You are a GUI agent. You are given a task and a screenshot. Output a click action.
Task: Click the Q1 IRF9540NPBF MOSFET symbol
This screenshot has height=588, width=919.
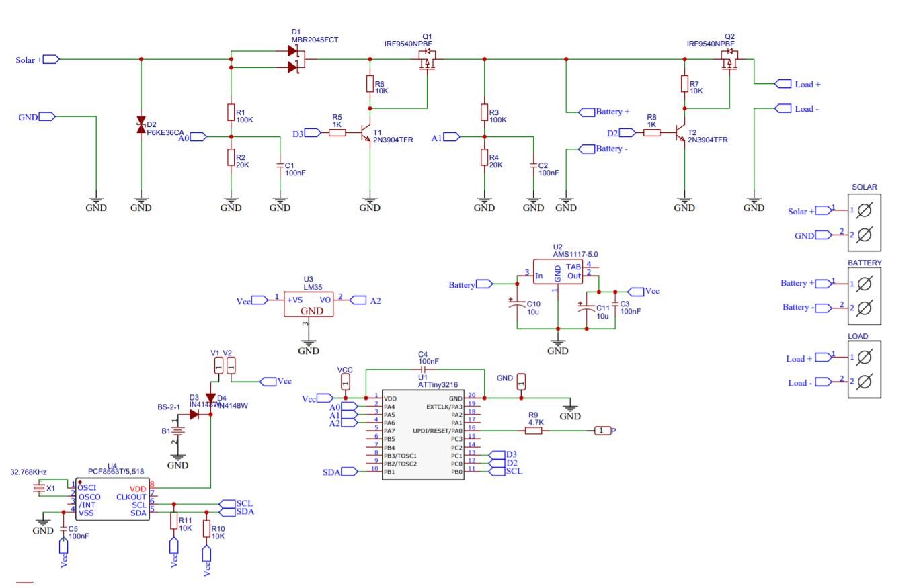click(x=427, y=59)
